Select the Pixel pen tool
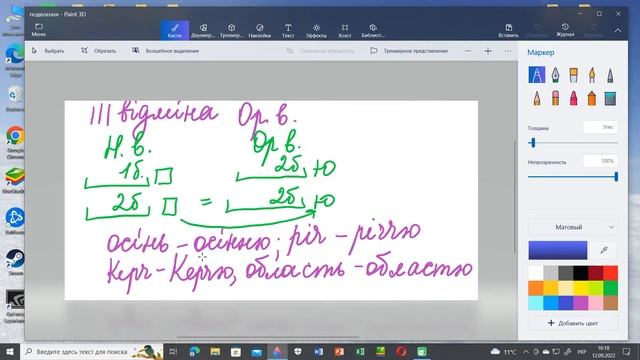The height and width of the screenshot is (360, 640). click(x=610, y=75)
